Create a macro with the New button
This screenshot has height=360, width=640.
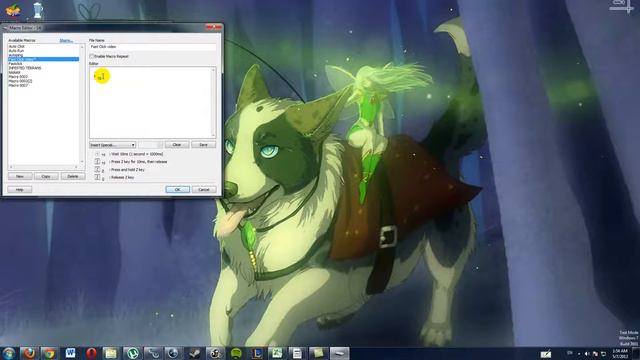coord(20,176)
